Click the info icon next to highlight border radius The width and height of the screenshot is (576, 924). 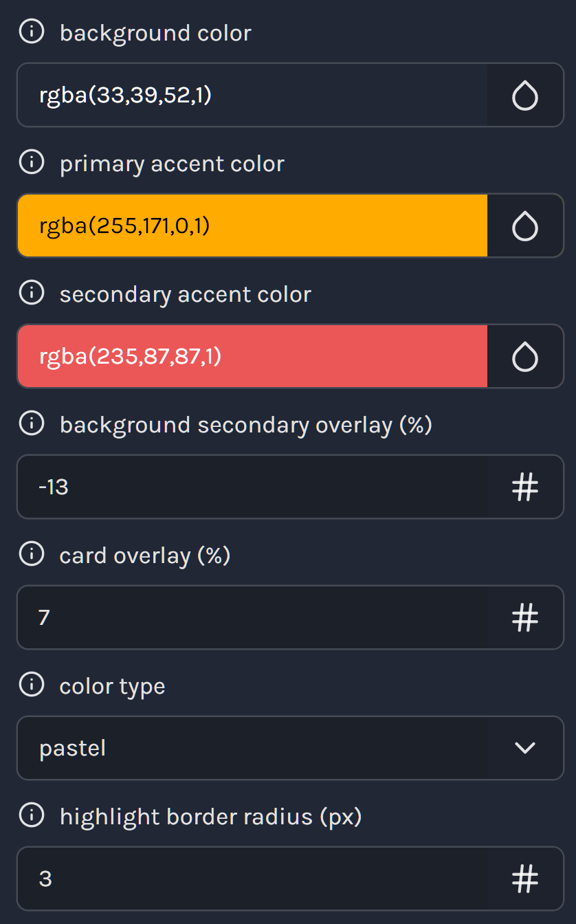click(32, 816)
